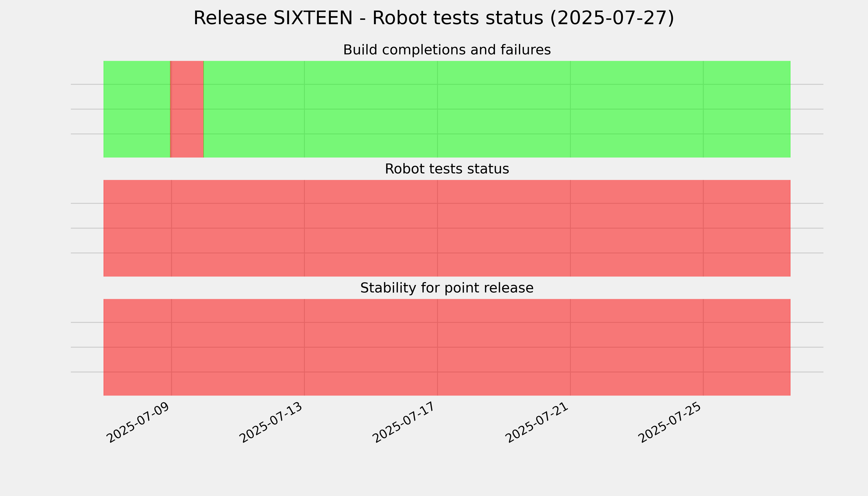Click the 2025-07-09 axis date label
This screenshot has width=868, height=496.
(138, 423)
